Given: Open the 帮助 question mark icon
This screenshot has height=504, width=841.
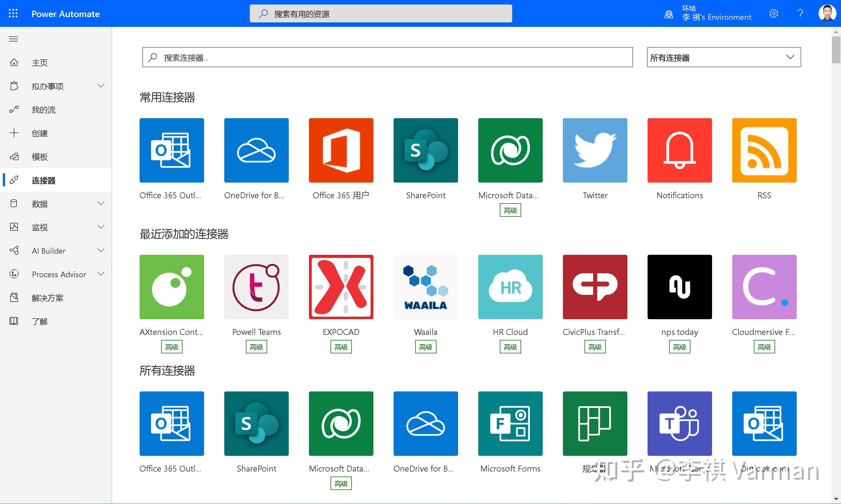Looking at the screenshot, I should (x=800, y=13).
